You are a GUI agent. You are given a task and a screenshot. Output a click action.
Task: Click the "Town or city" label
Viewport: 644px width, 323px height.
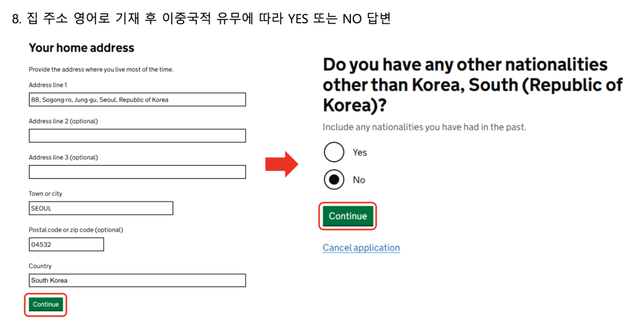pos(45,194)
